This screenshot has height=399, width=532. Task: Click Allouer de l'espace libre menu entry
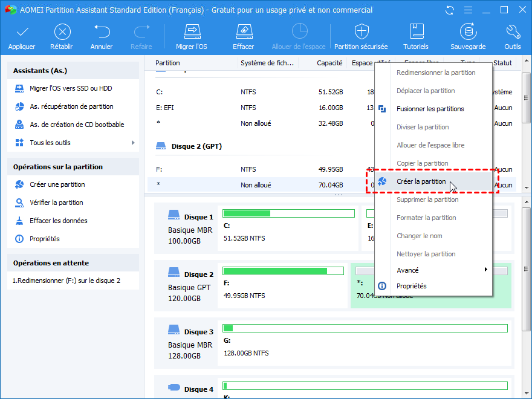click(433, 145)
